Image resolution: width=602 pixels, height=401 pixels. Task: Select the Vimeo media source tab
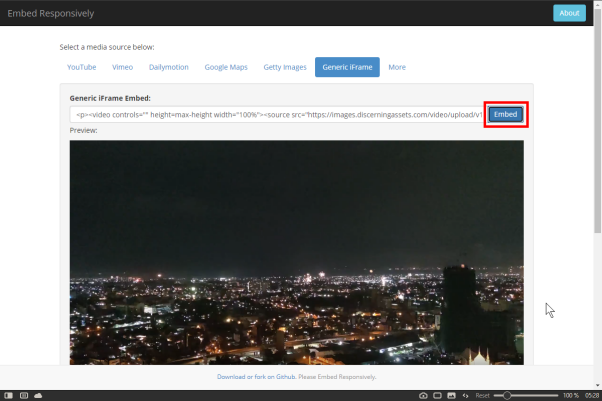click(x=122, y=67)
